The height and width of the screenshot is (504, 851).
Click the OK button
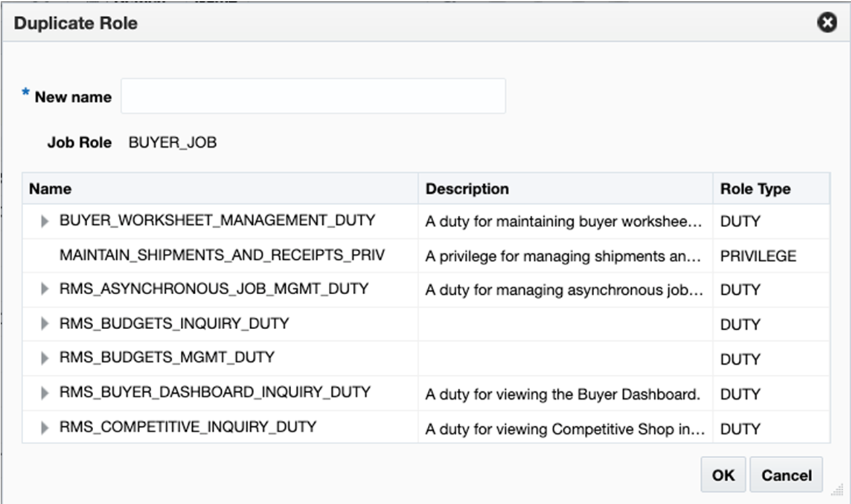click(x=723, y=475)
